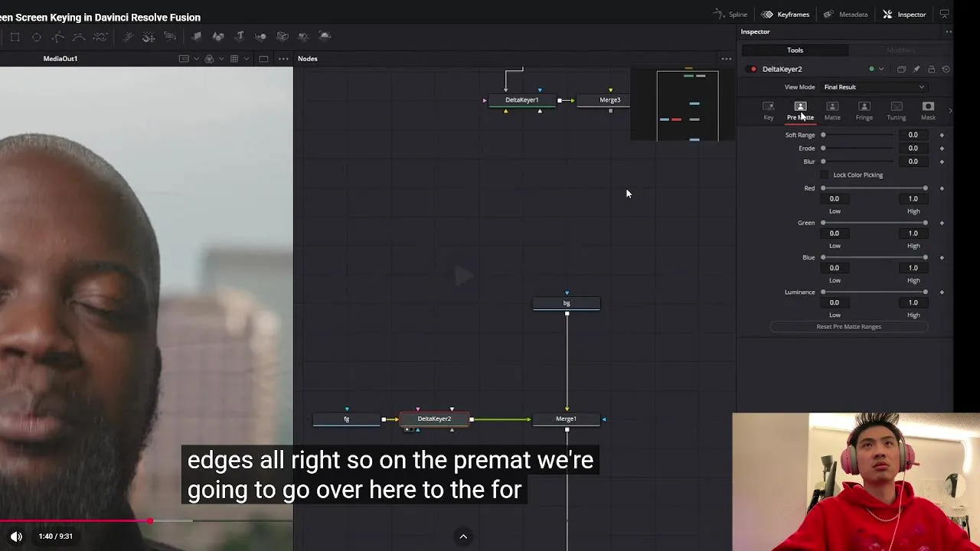Select the Ellipse mask tool in toolbar
Image resolution: width=980 pixels, height=551 pixels.
[x=36, y=37]
